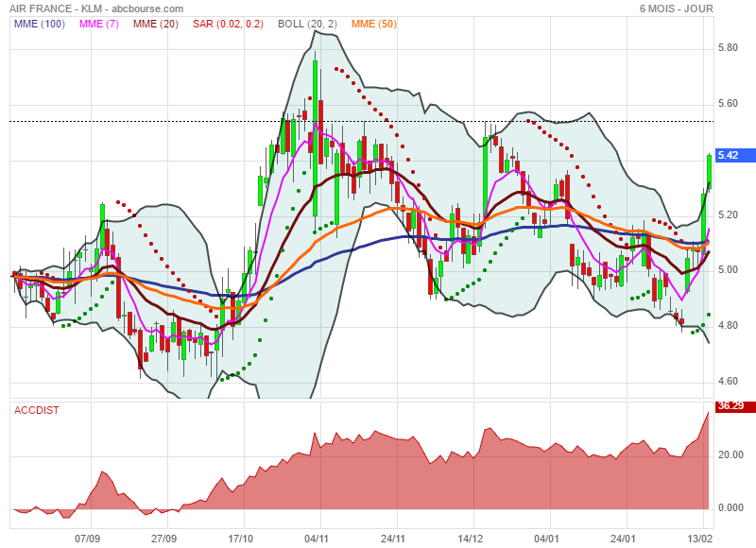Click the 14/12 date axis label
Image resolution: width=756 pixels, height=548 pixels.
click(470, 539)
